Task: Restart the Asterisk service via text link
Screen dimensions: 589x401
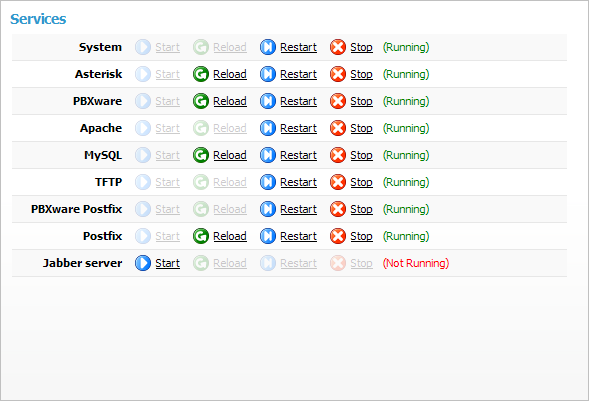Action: coord(298,74)
